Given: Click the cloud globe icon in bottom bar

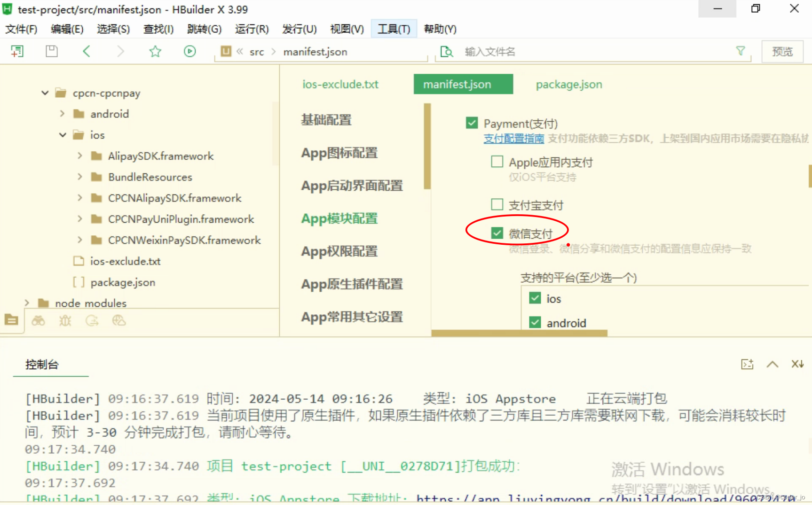Looking at the screenshot, I should click(119, 320).
